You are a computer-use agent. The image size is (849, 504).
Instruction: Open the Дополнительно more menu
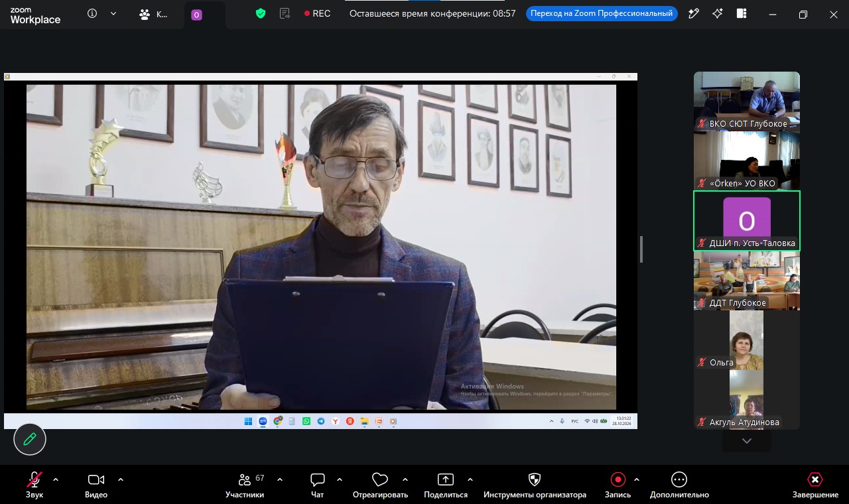[679, 485]
